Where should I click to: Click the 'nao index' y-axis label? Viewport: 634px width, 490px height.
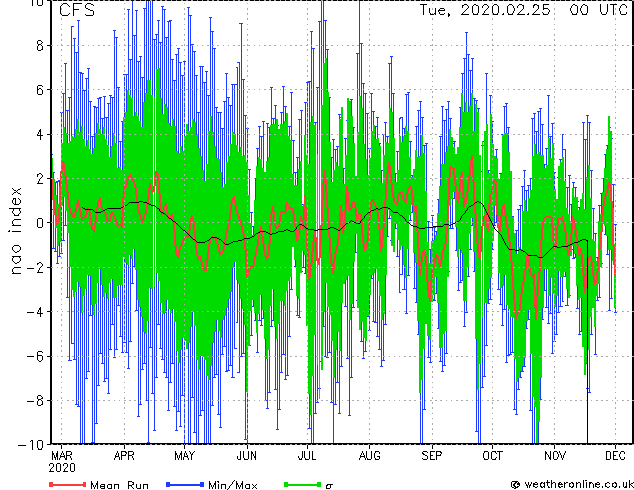[x=15, y=231]
